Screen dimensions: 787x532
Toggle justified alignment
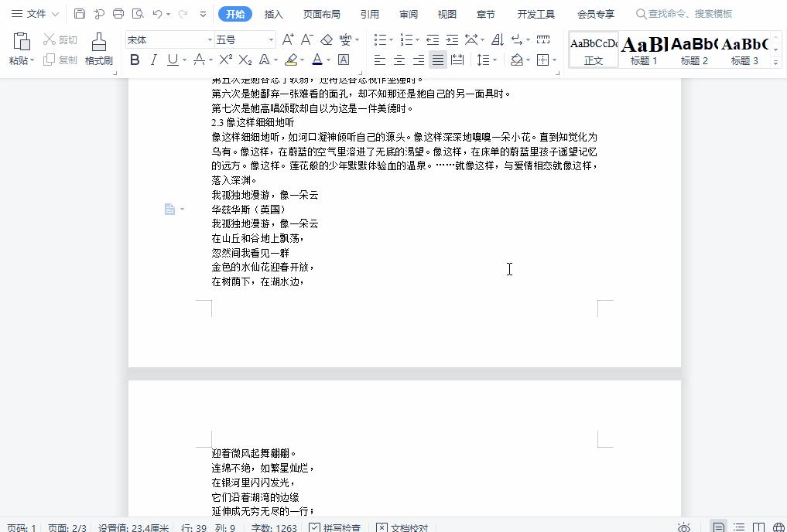click(x=437, y=60)
